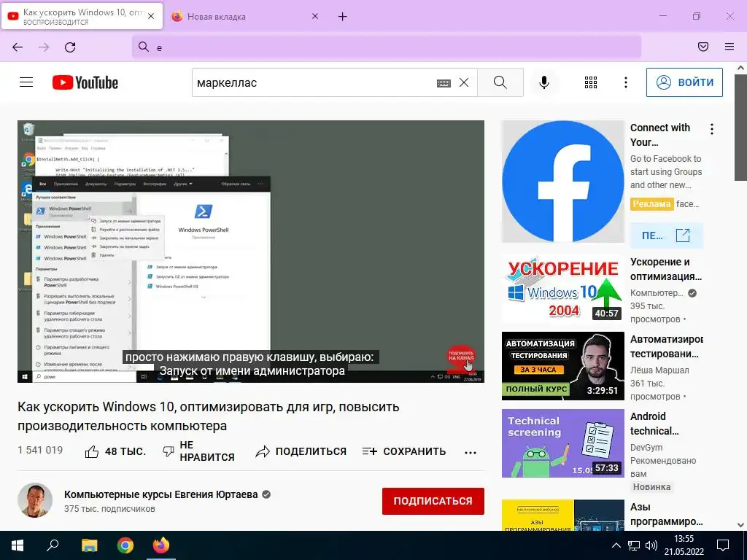This screenshot has width=747, height=560.
Task: Click the ВОЙТИ sign-in button
Action: 684,82
